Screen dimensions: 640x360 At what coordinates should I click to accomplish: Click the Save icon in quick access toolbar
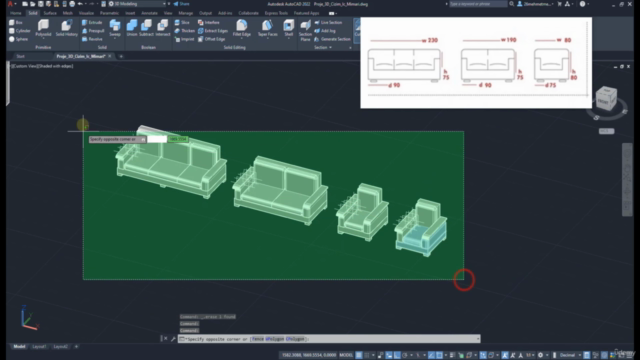coord(40,4)
